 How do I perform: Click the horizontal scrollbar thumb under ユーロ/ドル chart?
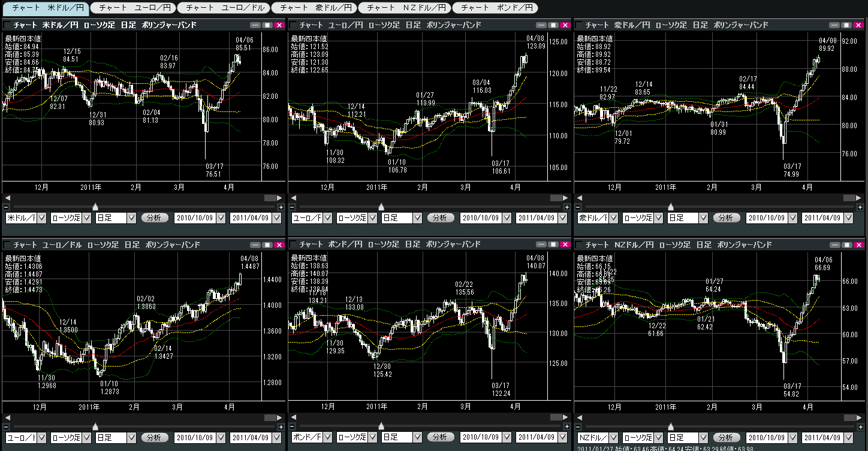(x=270, y=417)
